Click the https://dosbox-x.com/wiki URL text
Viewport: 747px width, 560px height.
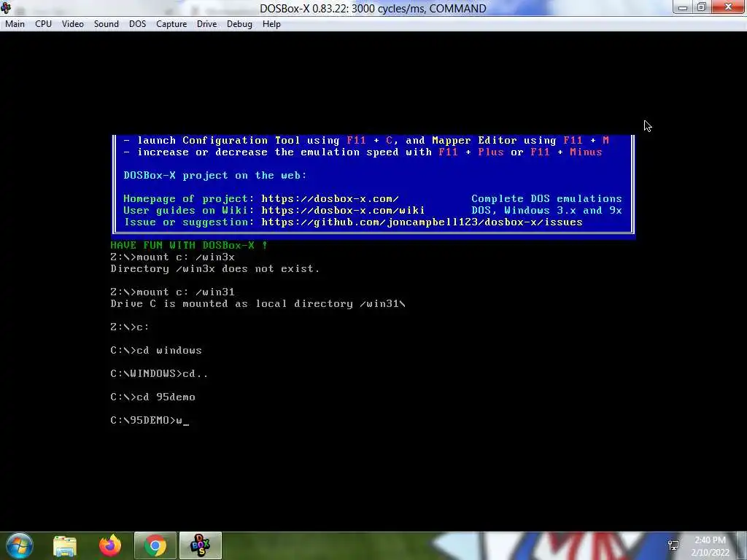343,211
